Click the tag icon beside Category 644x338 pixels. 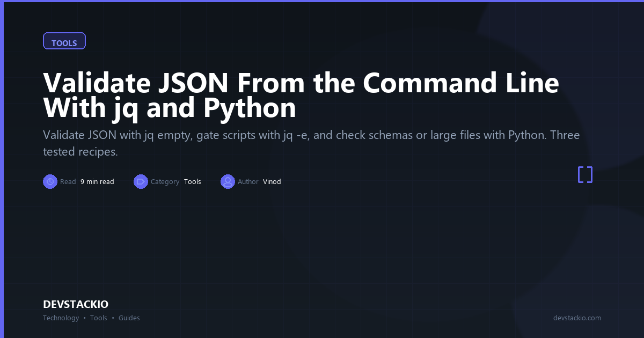(141, 182)
